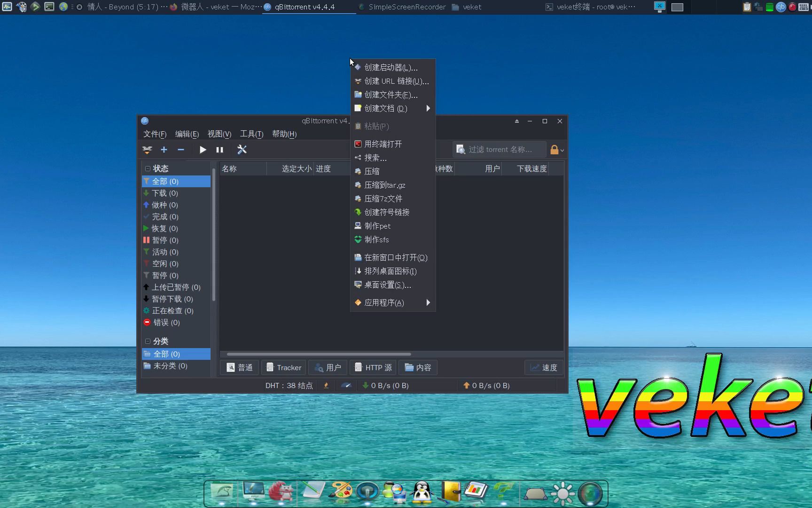Toggle the lock icon beside the torrent filter
Image resolution: width=812 pixels, height=508 pixels.
tap(555, 149)
